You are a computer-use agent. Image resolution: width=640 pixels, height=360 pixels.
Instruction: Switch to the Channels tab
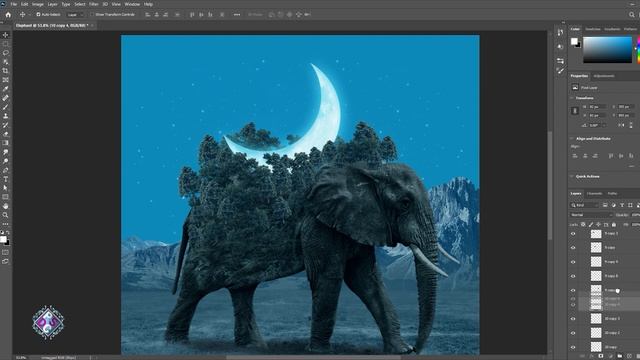tap(594, 193)
